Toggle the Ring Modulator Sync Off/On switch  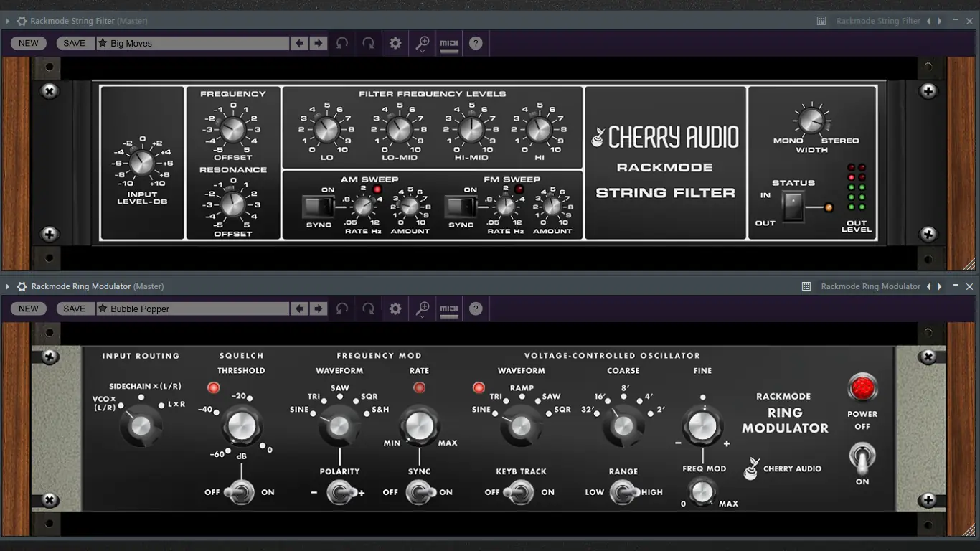pyautogui.click(x=420, y=492)
